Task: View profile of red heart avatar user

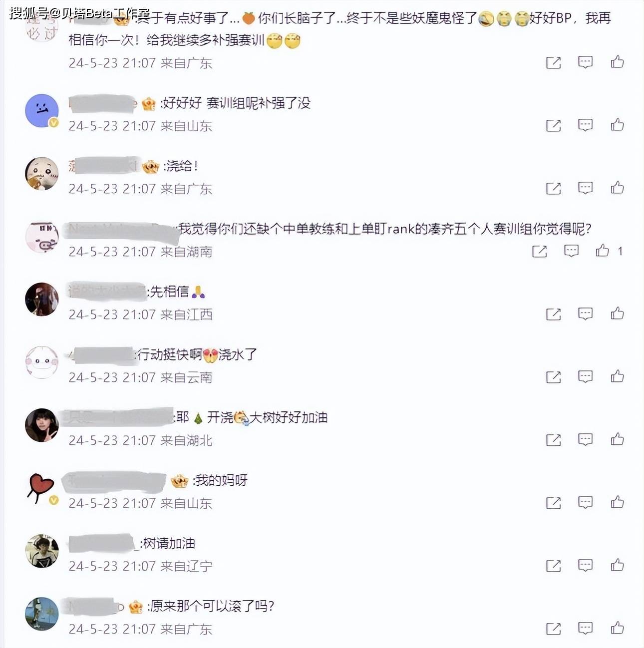Action: coord(42,488)
